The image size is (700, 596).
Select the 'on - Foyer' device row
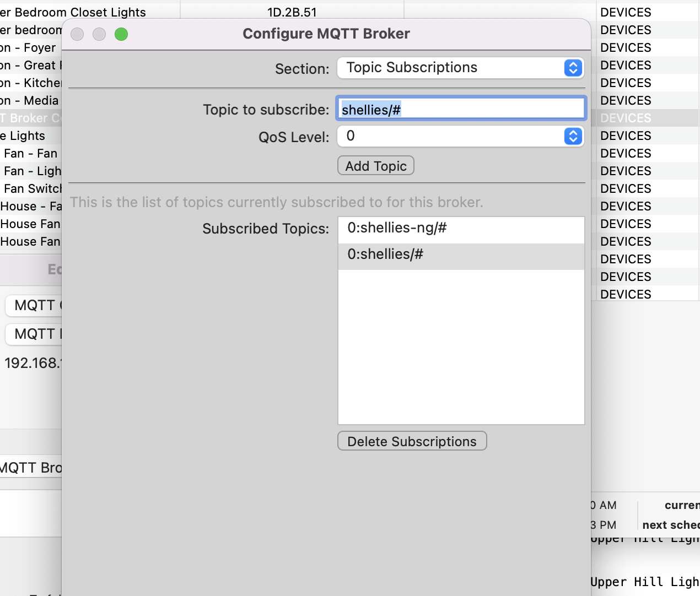coord(28,47)
